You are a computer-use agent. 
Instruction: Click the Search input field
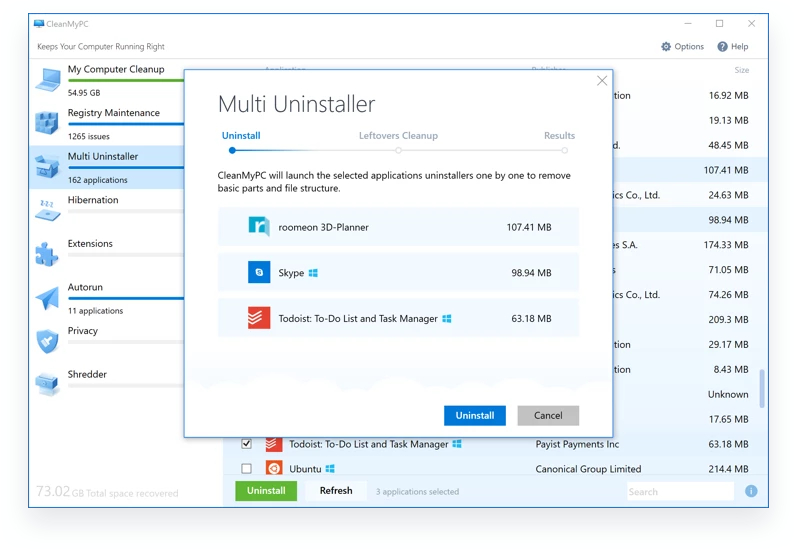tap(680, 491)
